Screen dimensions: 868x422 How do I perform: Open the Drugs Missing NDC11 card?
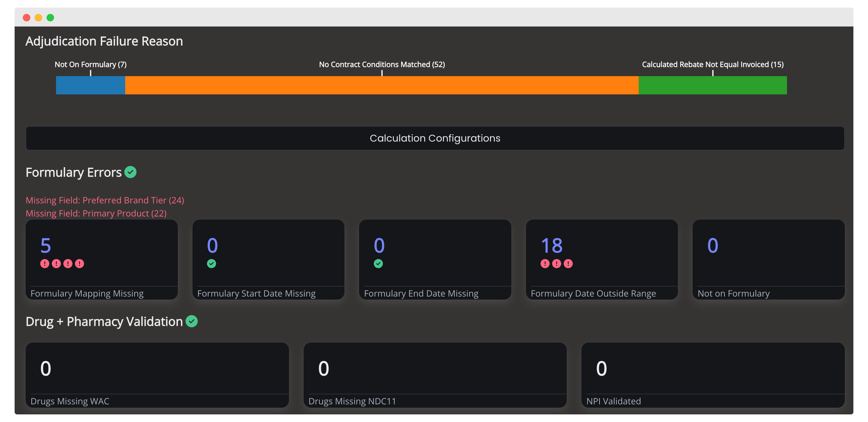click(x=435, y=375)
